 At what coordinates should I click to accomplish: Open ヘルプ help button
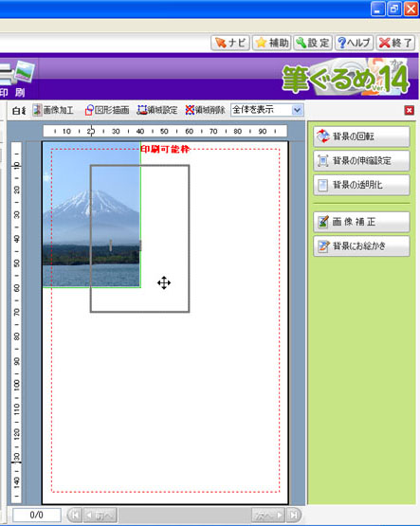[x=354, y=43]
